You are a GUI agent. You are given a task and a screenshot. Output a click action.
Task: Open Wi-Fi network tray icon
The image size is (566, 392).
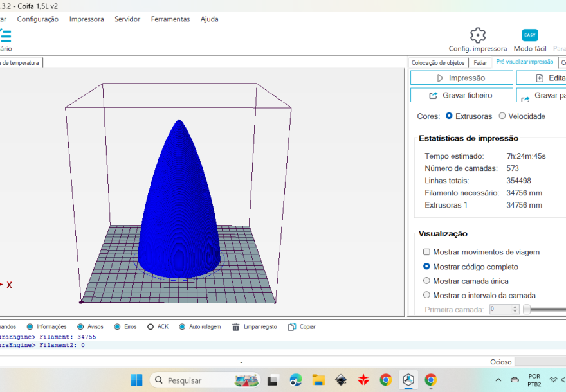pyautogui.click(x=553, y=380)
